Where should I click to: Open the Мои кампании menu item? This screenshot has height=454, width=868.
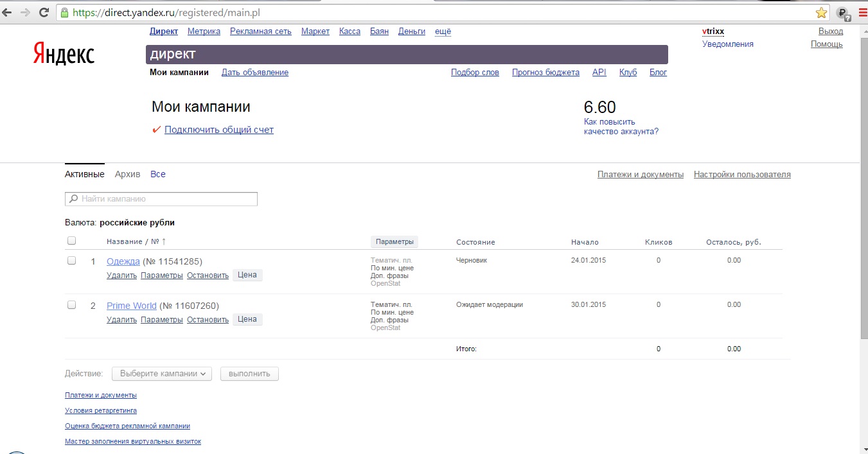coord(179,72)
